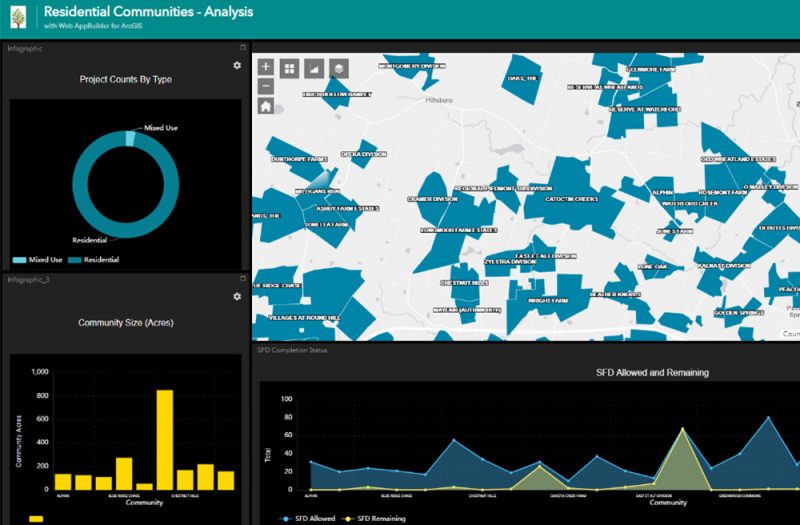Open the basemap gallery grid icon

(289, 68)
